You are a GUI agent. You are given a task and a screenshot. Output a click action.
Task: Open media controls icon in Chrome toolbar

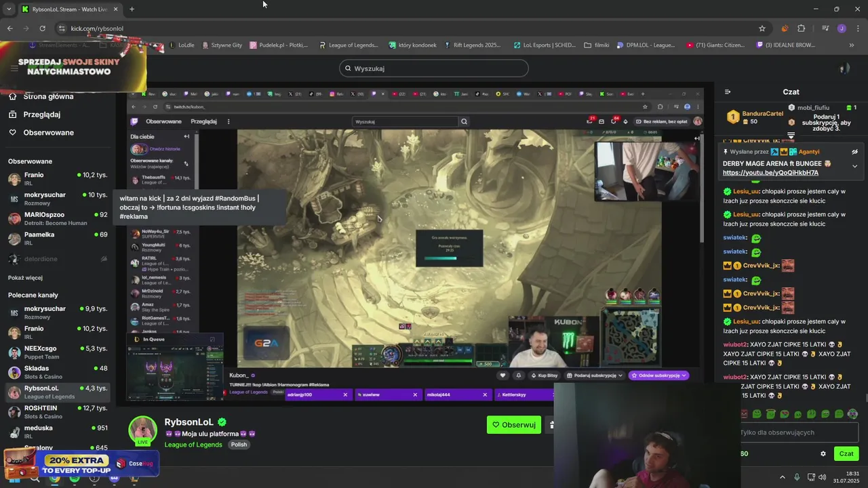(825, 28)
